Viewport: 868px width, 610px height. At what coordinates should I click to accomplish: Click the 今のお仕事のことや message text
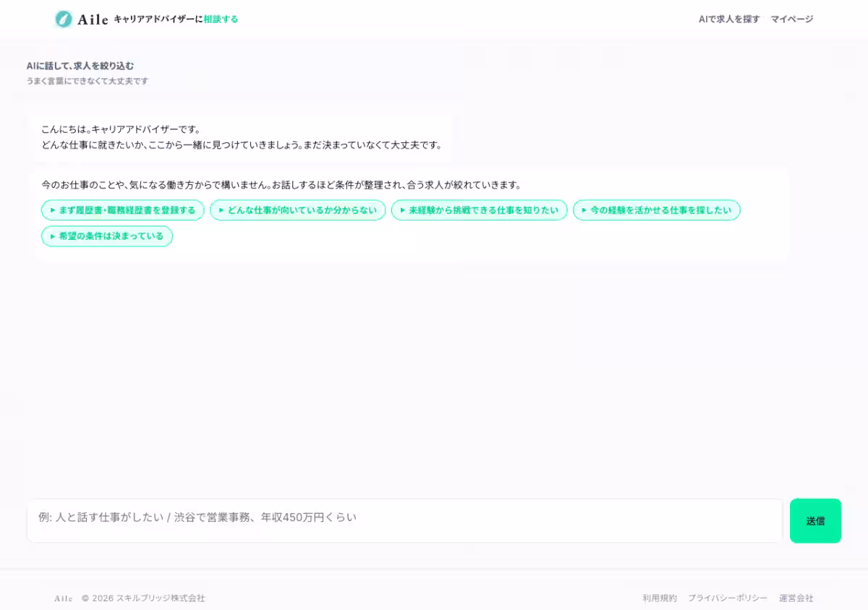pyautogui.click(x=281, y=185)
